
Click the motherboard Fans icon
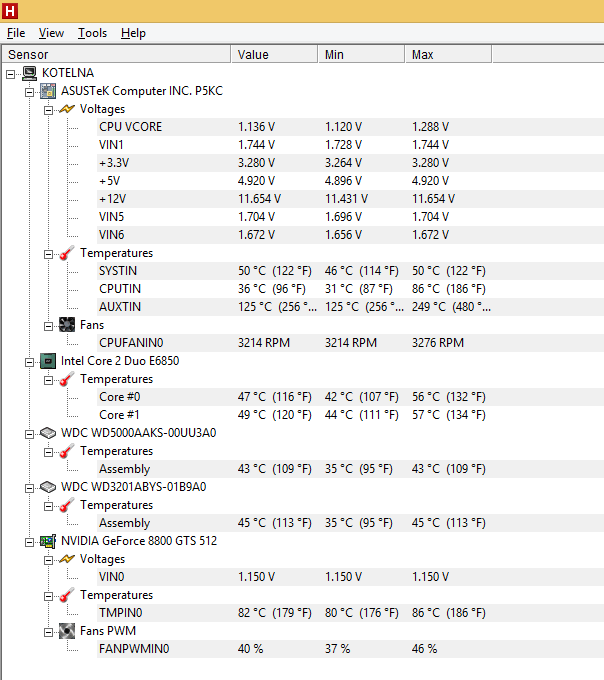(67, 325)
